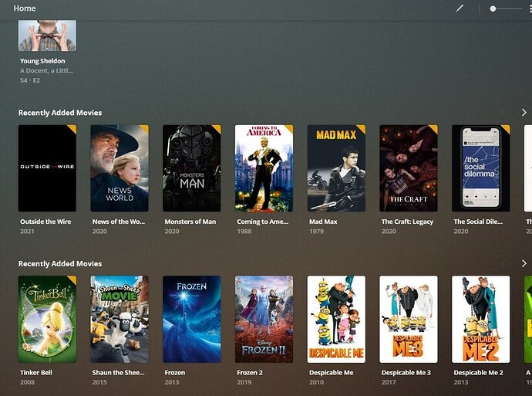Open the first Recently Added Movies section heading
The image size is (532, 396).
60,113
